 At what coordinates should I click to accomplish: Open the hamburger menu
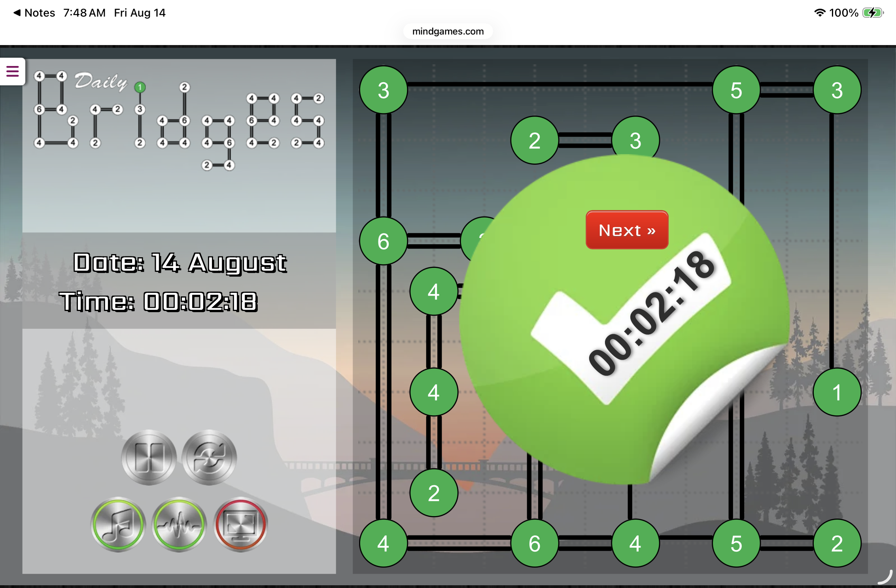pyautogui.click(x=13, y=72)
